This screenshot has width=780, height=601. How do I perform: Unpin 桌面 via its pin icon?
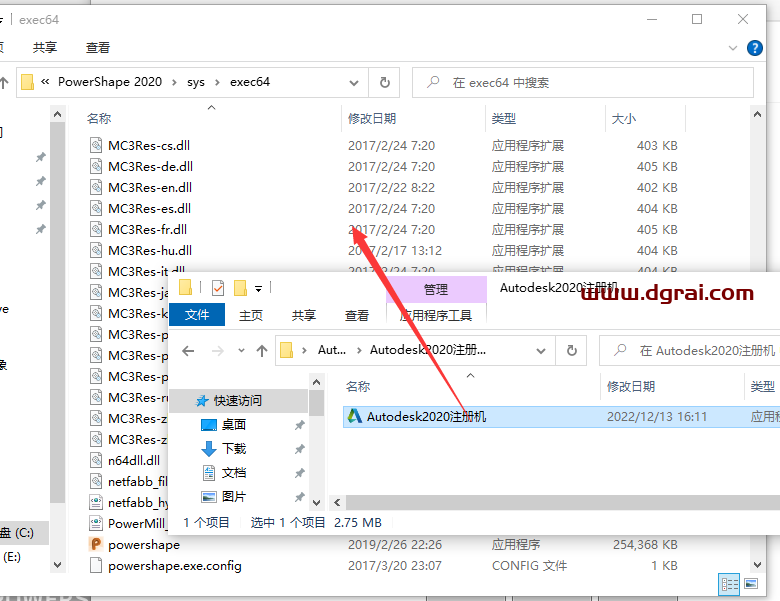pyautogui.click(x=299, y=425)
